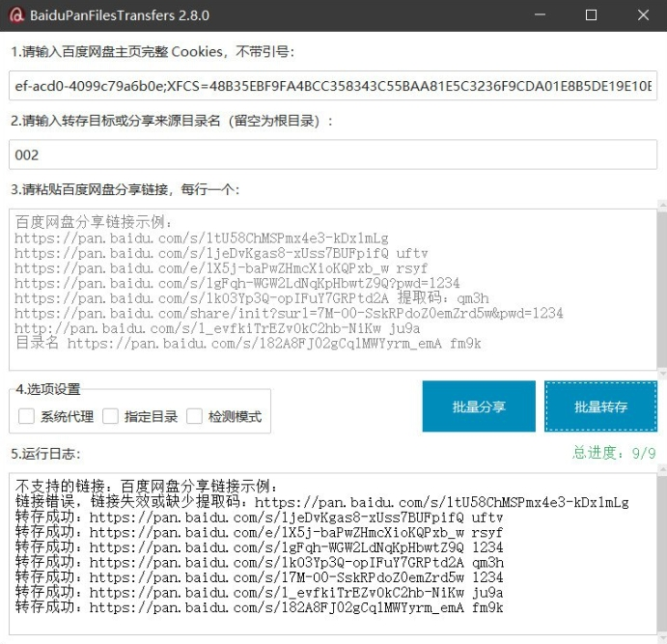Click log line ending with rsyf
The image size is (667, 644).
[x=259, y=533]
